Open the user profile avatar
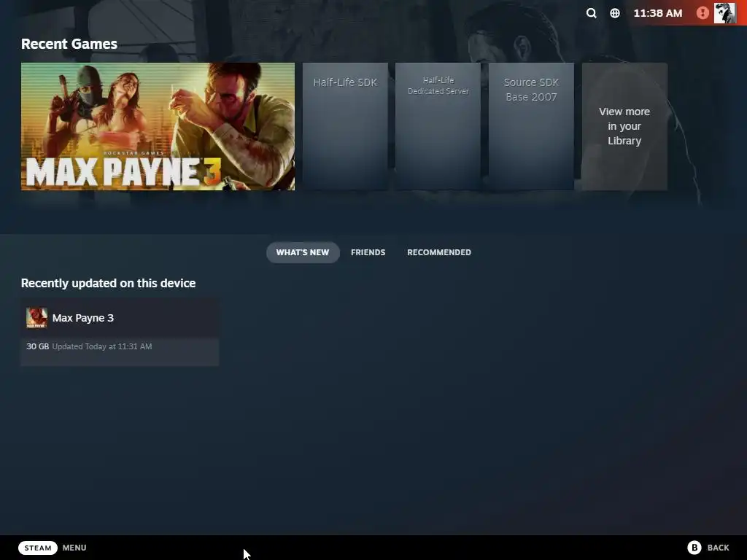Screen dimensions: 747x560 [725, 13]
